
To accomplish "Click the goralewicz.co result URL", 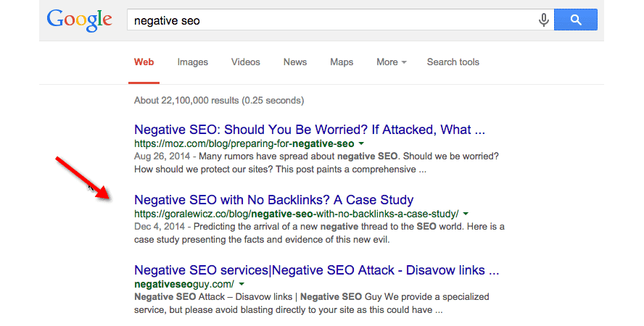I will [x=297, y=214].
